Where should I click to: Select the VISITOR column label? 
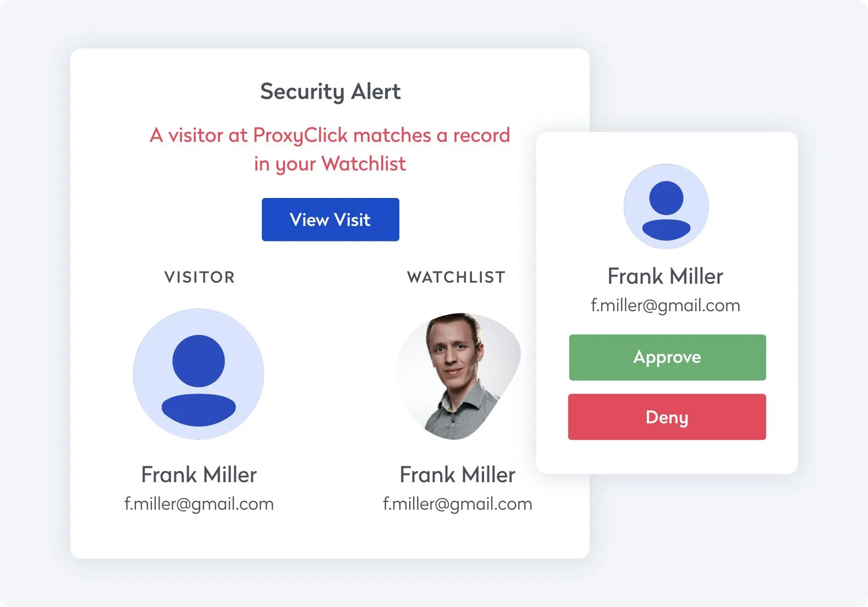[x=199, y=277]
